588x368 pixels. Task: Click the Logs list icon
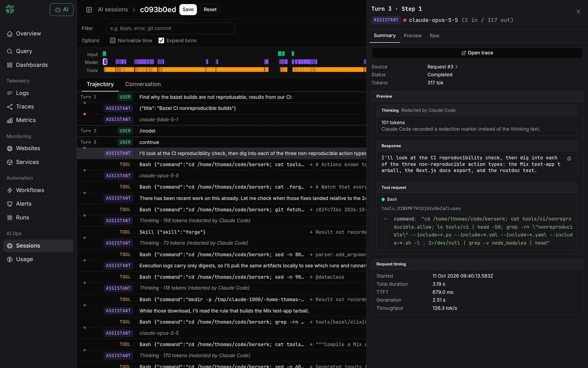[10, 93]
